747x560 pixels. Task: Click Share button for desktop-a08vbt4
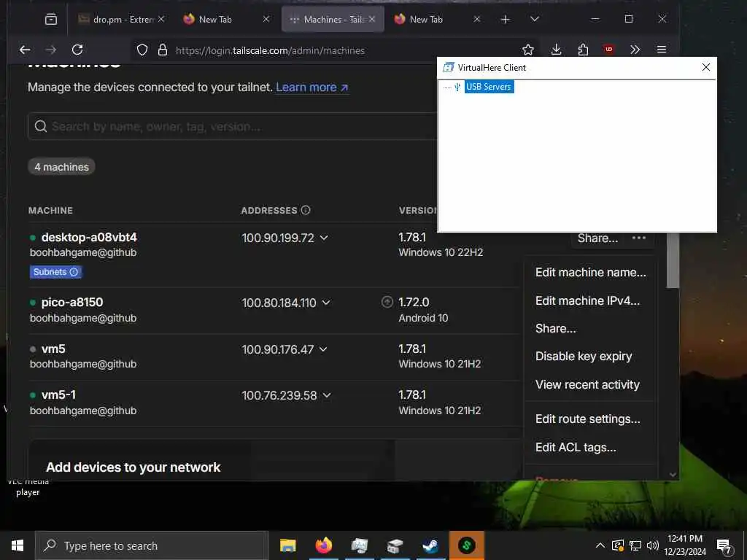pyautogui.click(x=597, y=238)
